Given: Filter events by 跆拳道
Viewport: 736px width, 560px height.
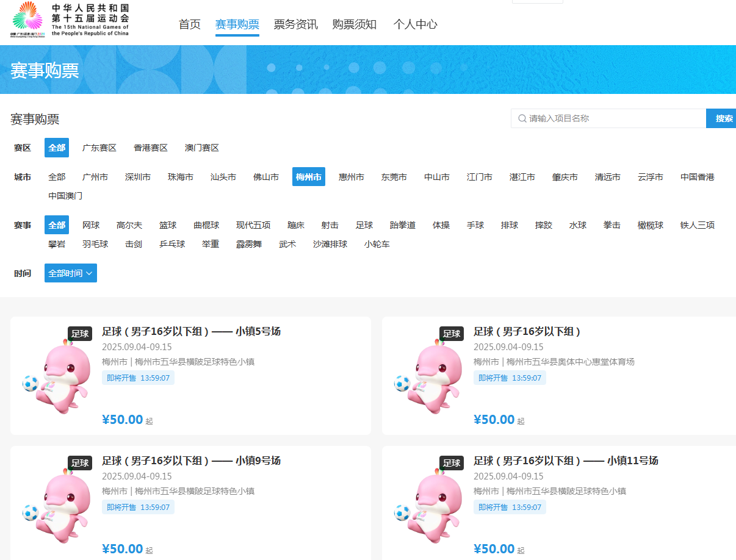Looking at the screenshot, I should tap(403, 225).
